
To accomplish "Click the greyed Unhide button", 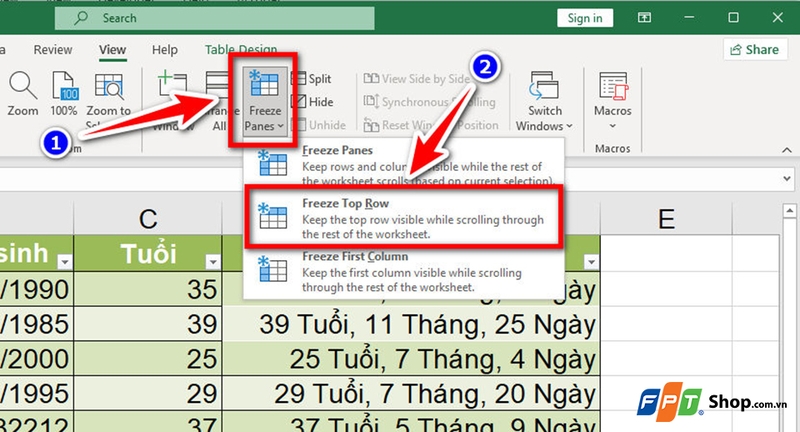I will [320, 125].
